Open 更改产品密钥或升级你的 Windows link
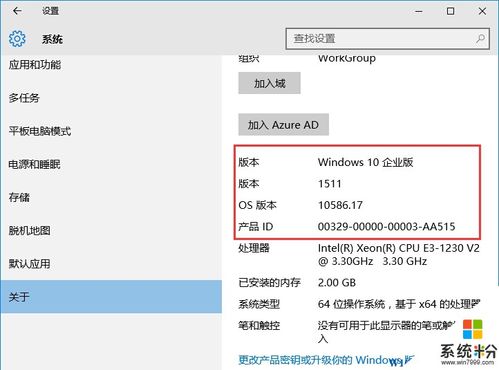 326,360
